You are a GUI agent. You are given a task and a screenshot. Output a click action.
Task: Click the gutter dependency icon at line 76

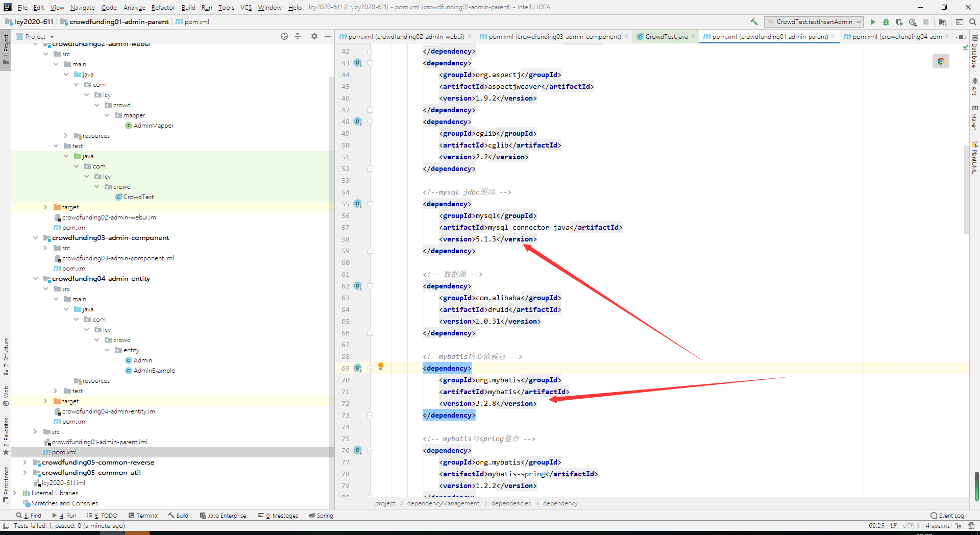(358, 450)
